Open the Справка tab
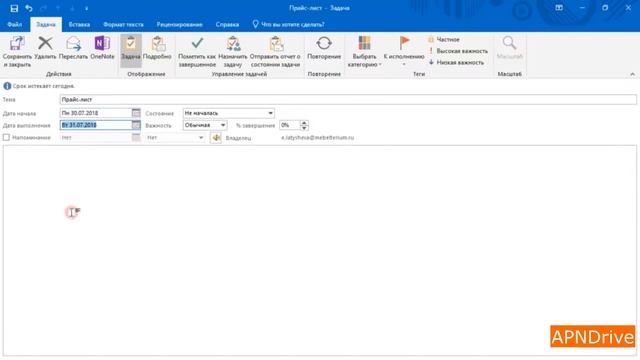 (227, 24)
